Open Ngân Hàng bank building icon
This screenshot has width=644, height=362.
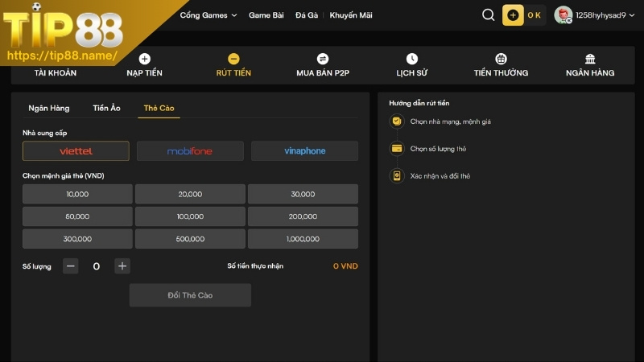[x=590, y=59]
